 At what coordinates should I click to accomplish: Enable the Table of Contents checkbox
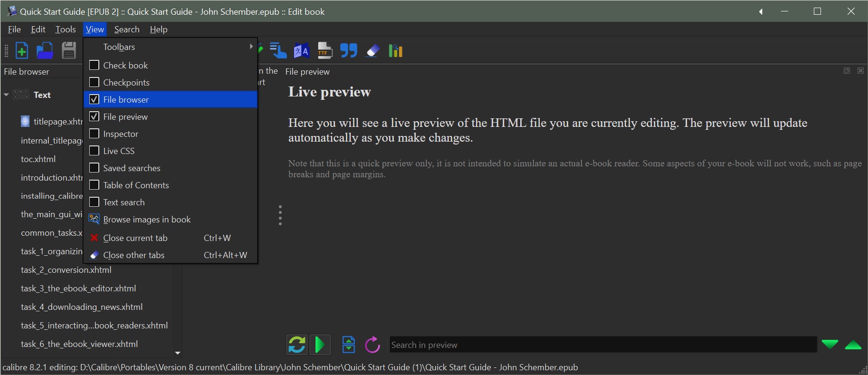click(x=94, y=185)
